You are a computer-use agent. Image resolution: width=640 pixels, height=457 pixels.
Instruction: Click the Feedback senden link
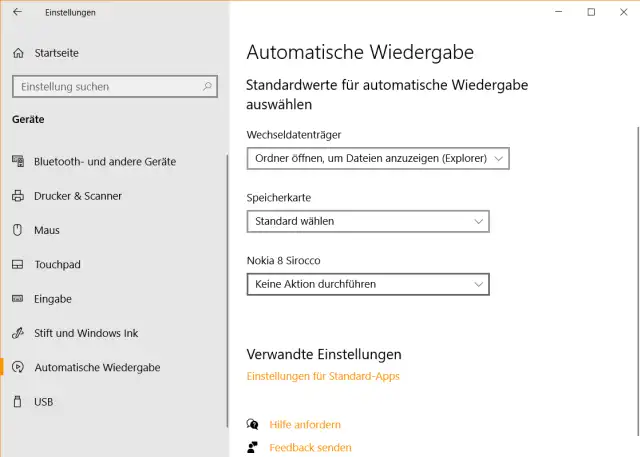[310, 448]
